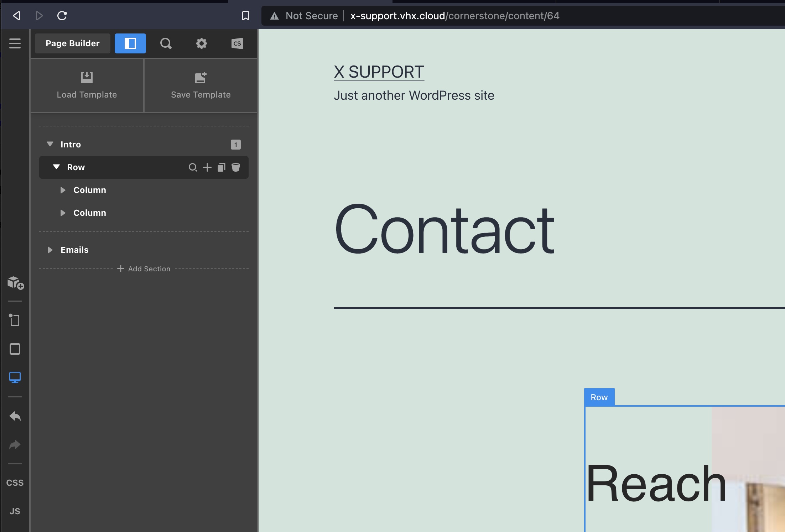
Task: Click the CS Cornerstone logo icon
Action: pyautogui.click(x=237, y=43)
